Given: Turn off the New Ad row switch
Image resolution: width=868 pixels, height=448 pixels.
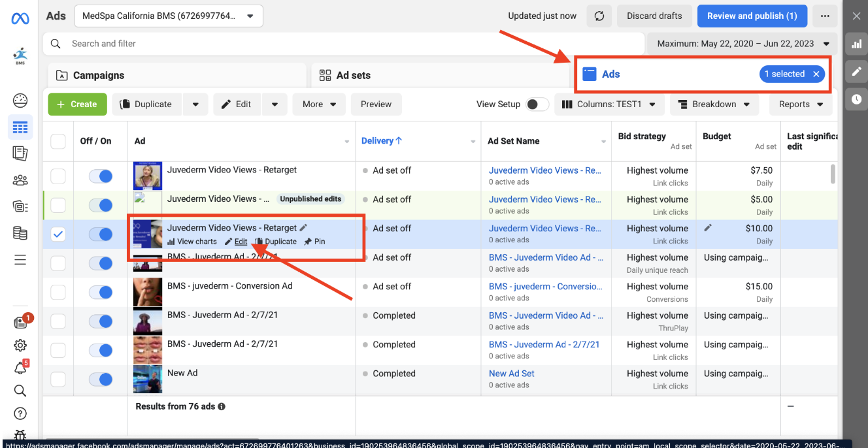Looking at the screenshot, I should point(101,379).
